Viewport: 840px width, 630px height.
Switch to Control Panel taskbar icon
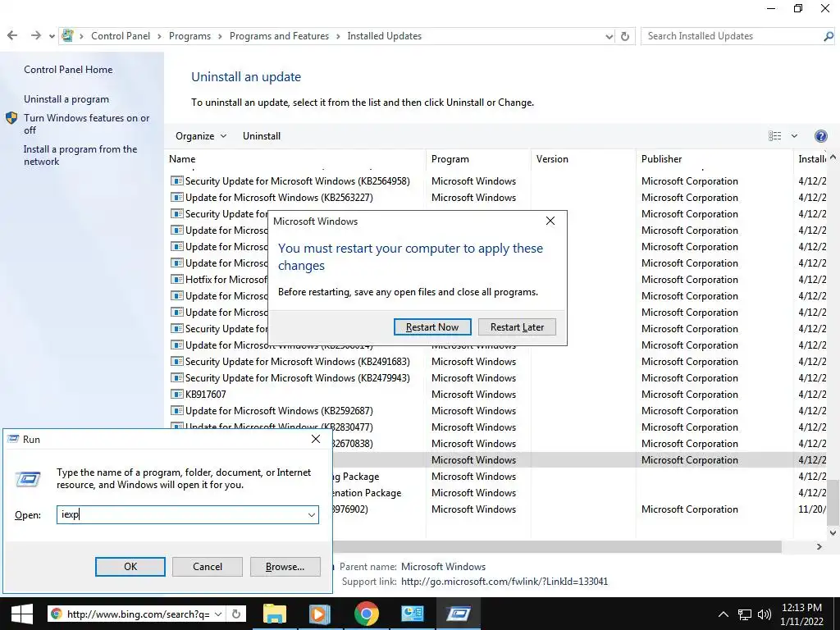tap(413, 614)
